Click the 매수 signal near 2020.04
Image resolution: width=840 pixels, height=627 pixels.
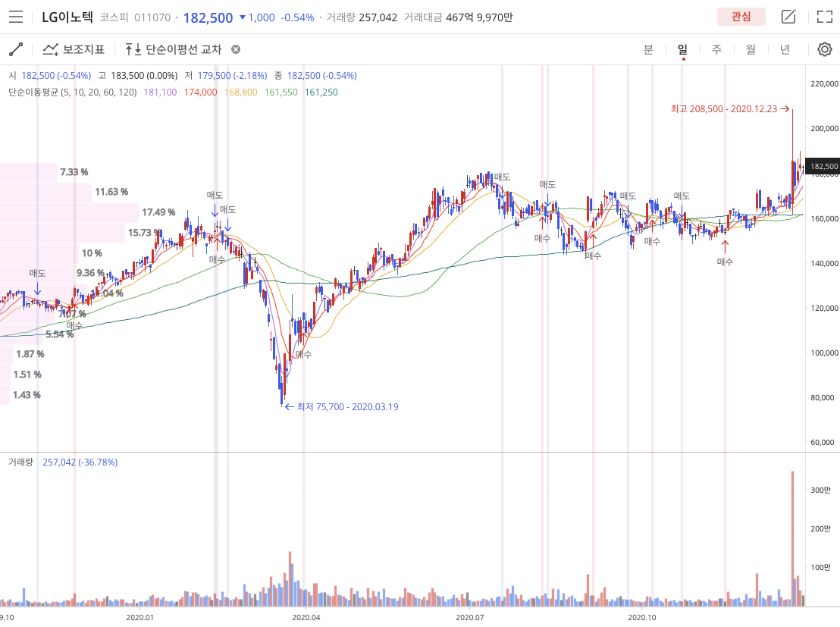click(303, 354)
